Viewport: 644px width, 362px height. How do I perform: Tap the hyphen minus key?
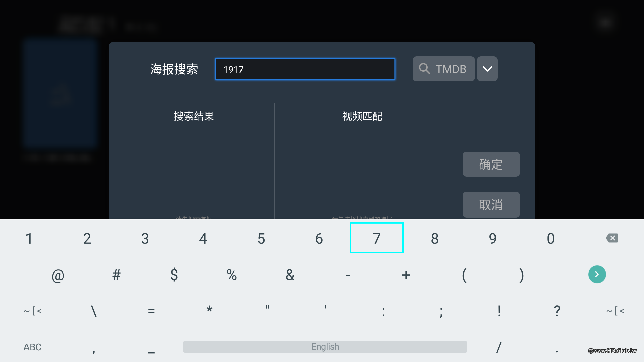pos(348,275)
